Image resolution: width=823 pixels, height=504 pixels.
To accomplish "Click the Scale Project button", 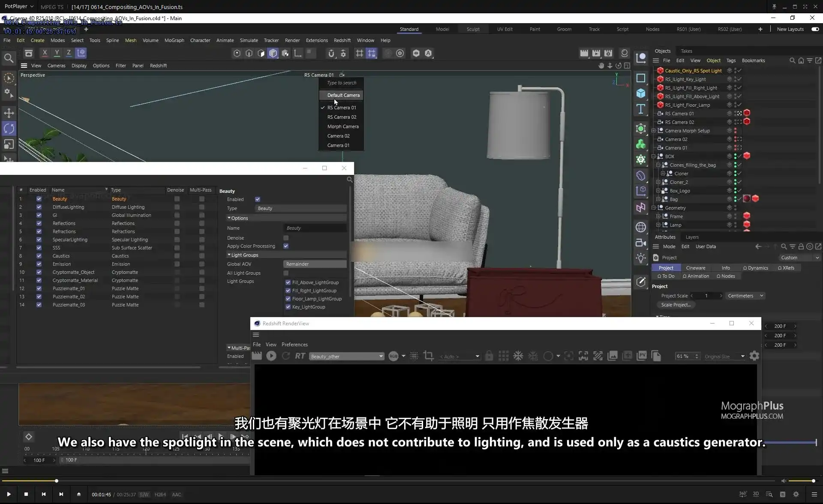I will tap(676, 305).
